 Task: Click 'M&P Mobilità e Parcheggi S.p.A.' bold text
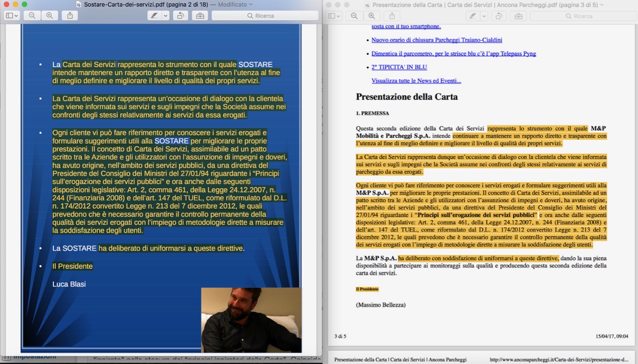(481, 132)
